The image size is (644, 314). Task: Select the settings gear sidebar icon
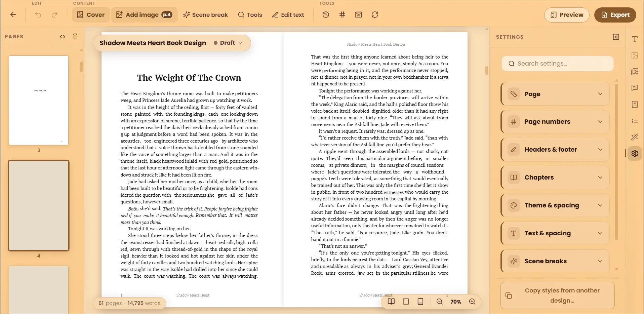point(635,153)
